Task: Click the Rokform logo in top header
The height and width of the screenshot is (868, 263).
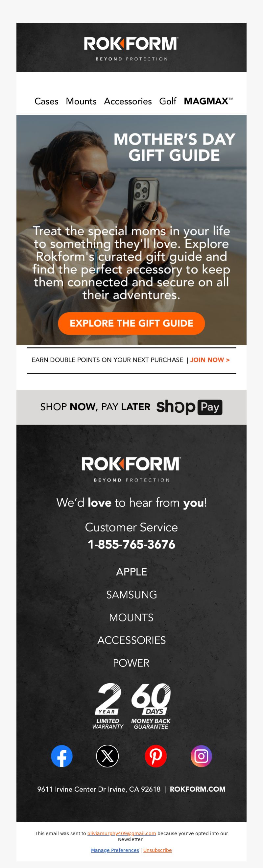Action: tap(131, 49)
